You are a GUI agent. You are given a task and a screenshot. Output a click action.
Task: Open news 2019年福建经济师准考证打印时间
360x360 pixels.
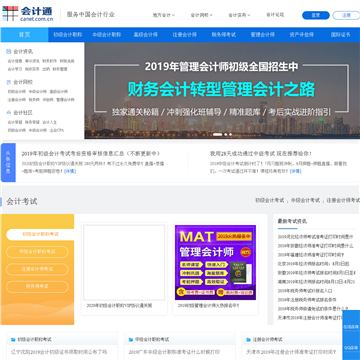311,255
